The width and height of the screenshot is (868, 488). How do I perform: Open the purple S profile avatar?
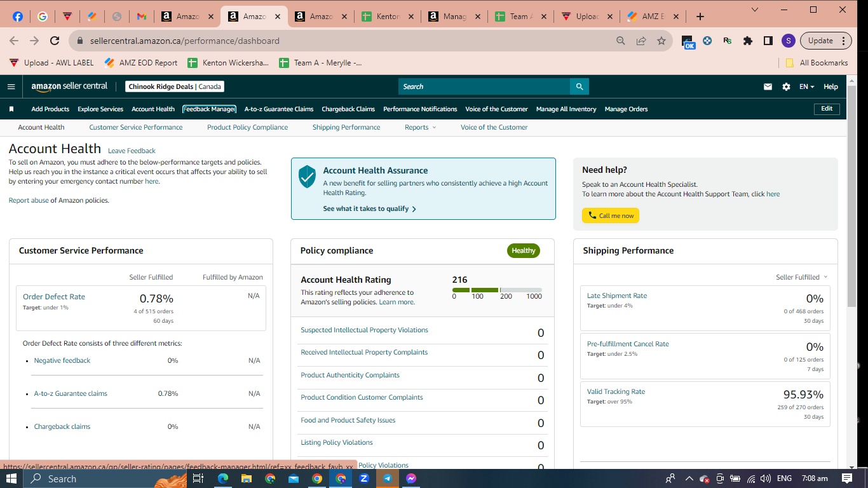(789, 41)
